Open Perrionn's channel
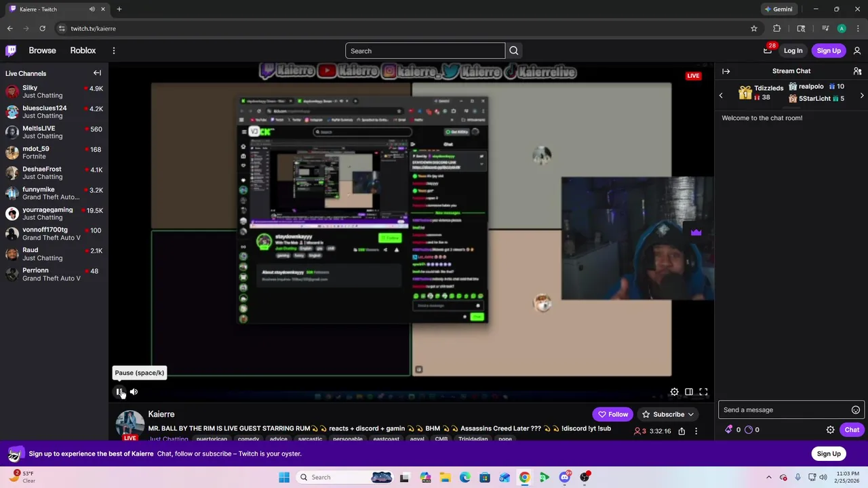The image size is (868, 488). pos(54,274)
